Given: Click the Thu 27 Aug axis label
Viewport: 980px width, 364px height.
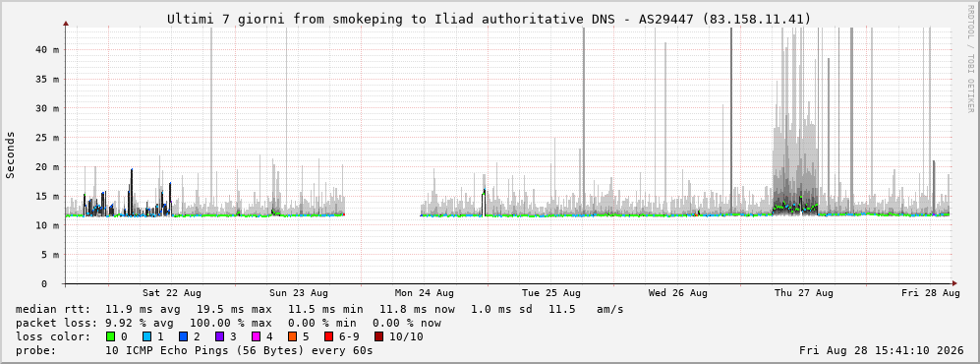Looking at the screenshot, I should point(804,293).
